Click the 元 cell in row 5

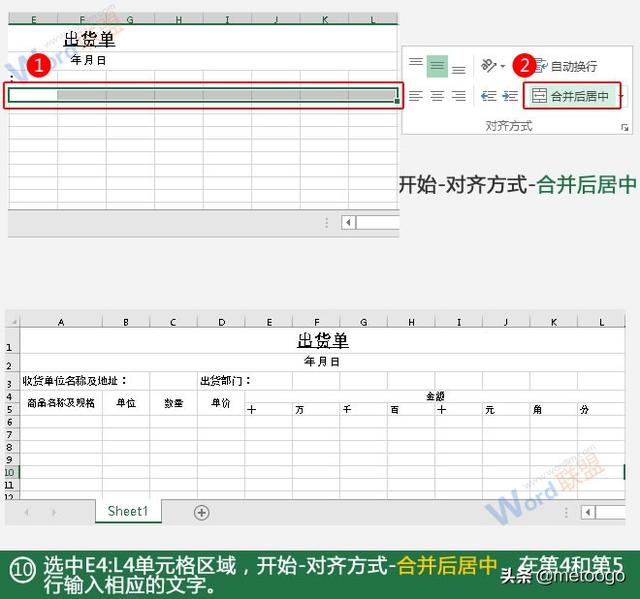(506, 409)
